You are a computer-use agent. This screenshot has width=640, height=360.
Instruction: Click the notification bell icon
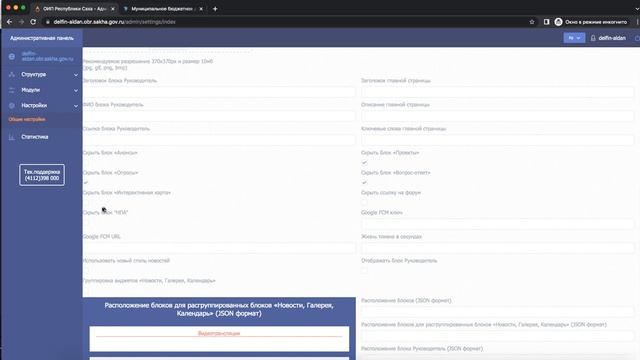(593, 38)
